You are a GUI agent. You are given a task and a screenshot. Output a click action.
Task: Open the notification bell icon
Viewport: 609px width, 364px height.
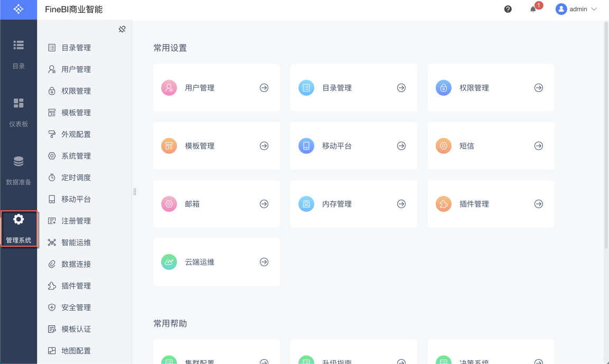(533, 9)
